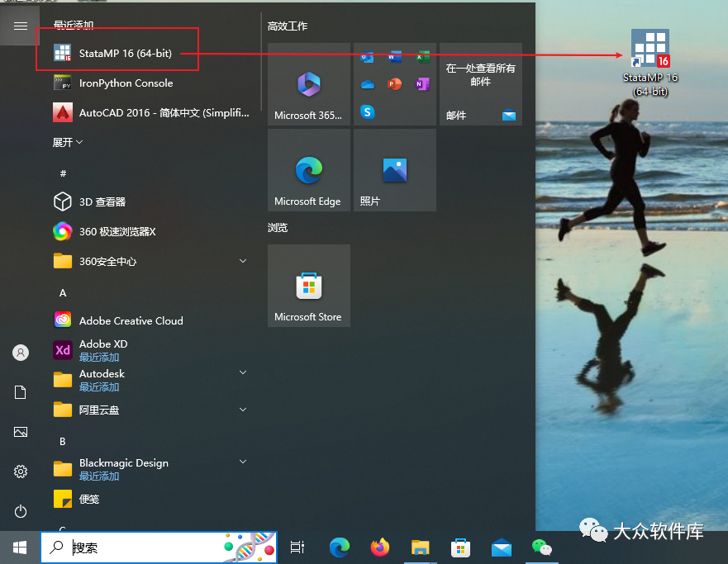Open Documents from Start sidebar
Image resolution: width=728 pixels, height=564 pixels.
21,392
